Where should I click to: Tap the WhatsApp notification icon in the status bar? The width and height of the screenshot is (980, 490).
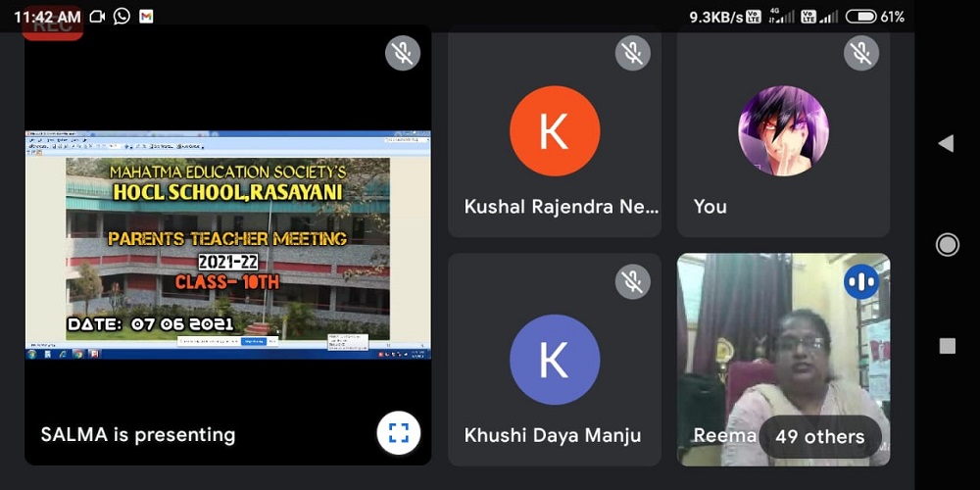pos(122,17)
